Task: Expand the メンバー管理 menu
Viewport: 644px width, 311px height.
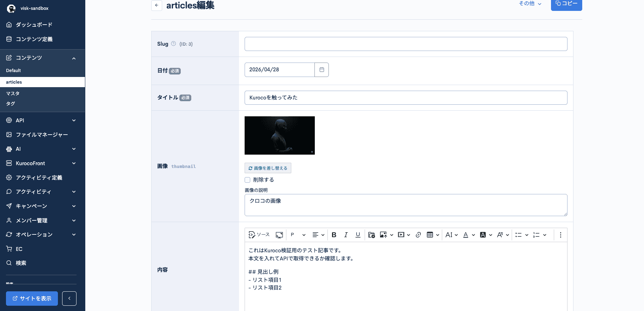Action: tap(42, 220)
